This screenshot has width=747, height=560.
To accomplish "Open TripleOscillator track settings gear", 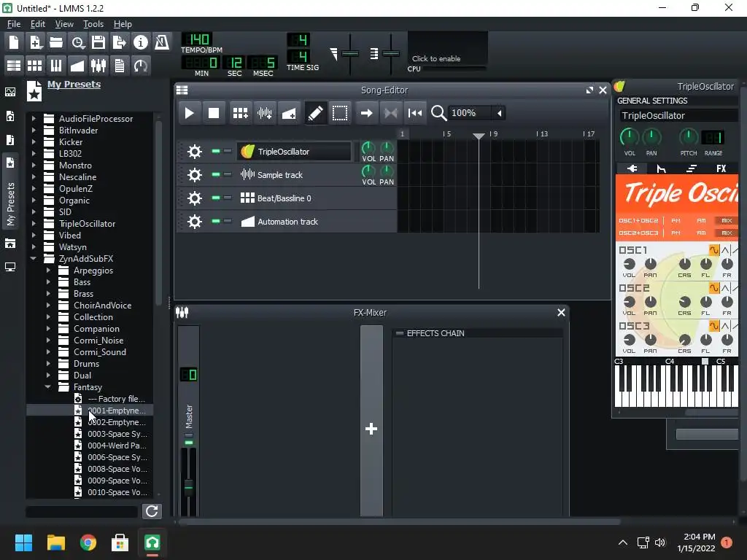I will (194, 152).
